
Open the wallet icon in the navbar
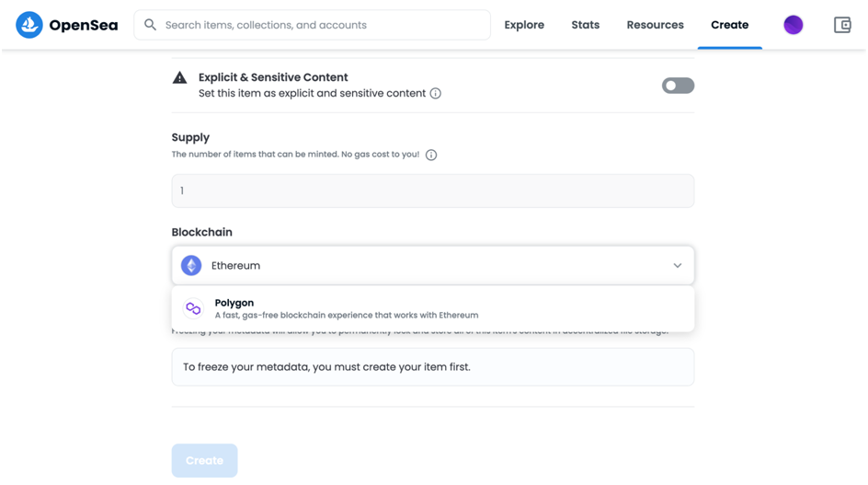842,25
